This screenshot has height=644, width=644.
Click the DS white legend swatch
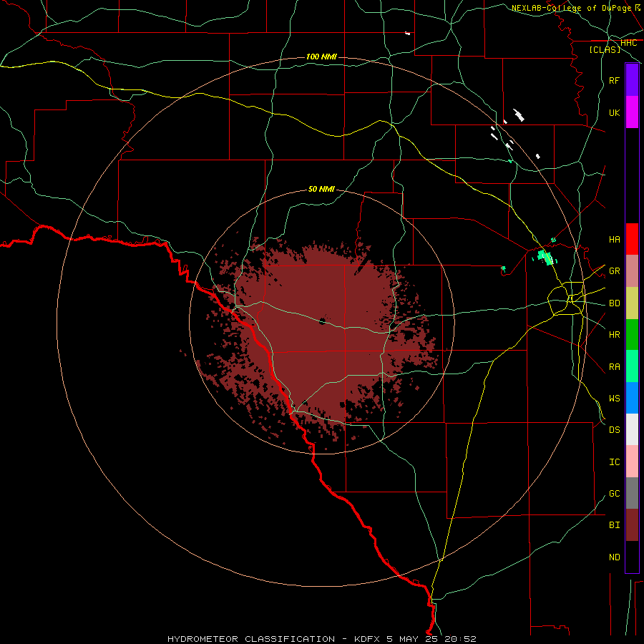coord(632,429)
